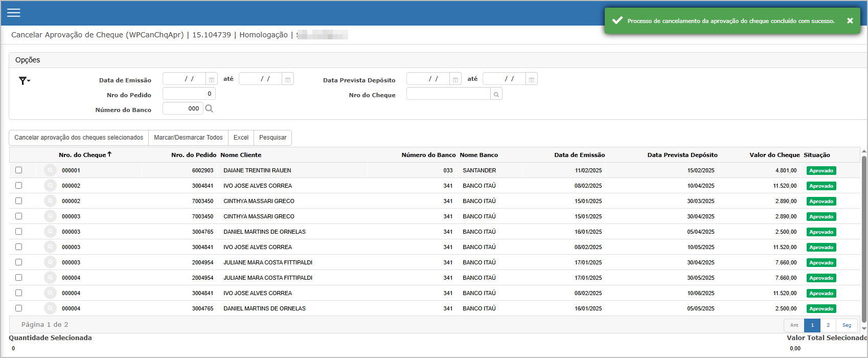
Task: View details icon for cheque 000003 Ivo Jose Alves Correa
Action: (50, 247)
